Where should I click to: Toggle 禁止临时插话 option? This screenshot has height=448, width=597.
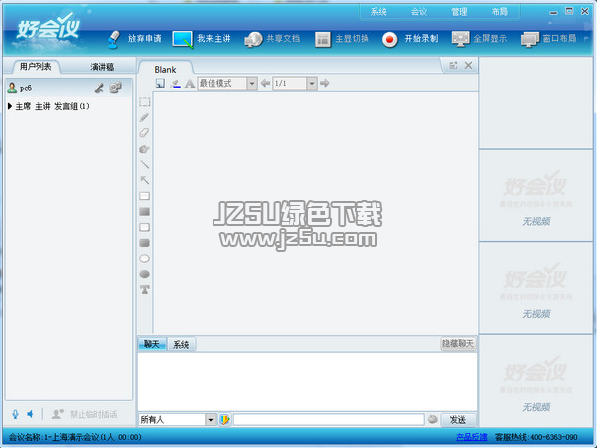click(85, 414)
